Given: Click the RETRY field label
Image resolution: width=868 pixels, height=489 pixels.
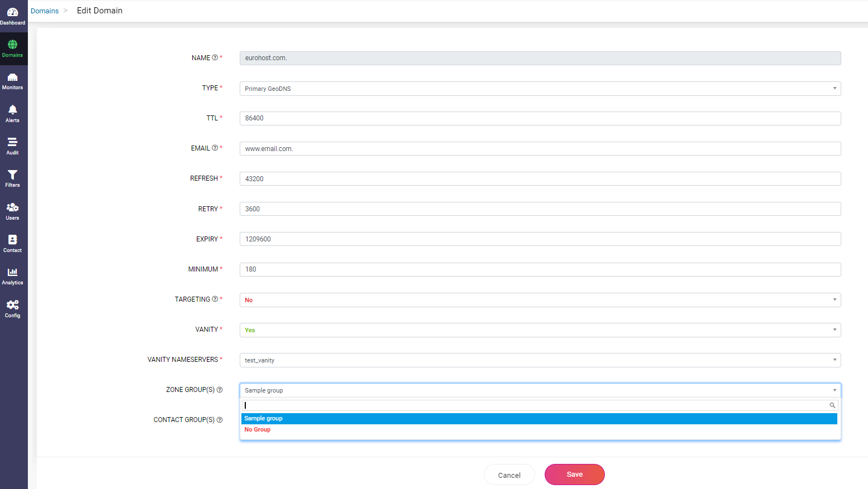Looking at the screenshot, I should [208, 209].
